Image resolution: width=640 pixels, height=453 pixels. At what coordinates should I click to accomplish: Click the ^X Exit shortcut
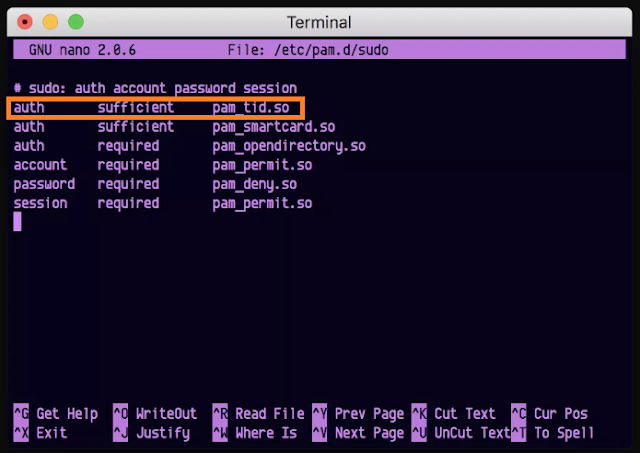(40, 433)
